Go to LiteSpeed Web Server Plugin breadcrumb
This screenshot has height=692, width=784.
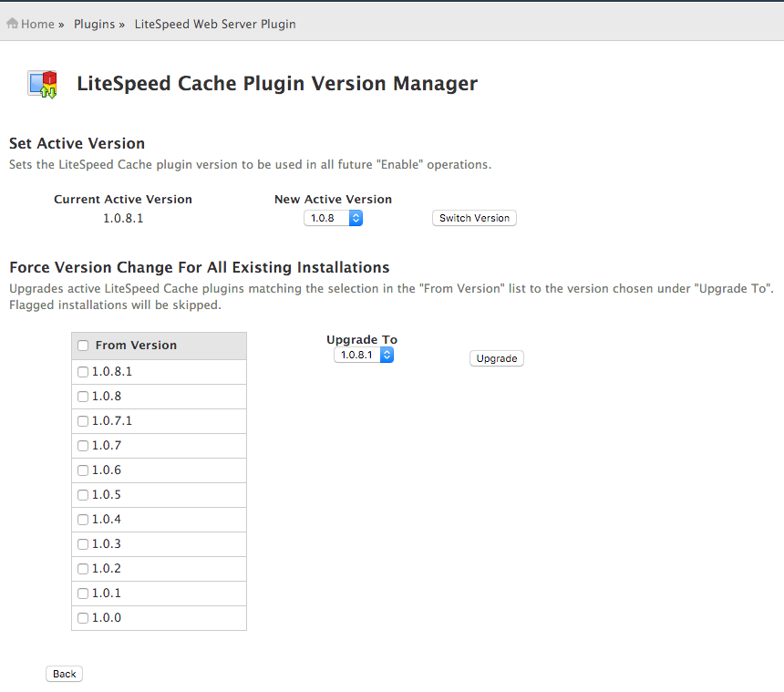pos(215,24)
